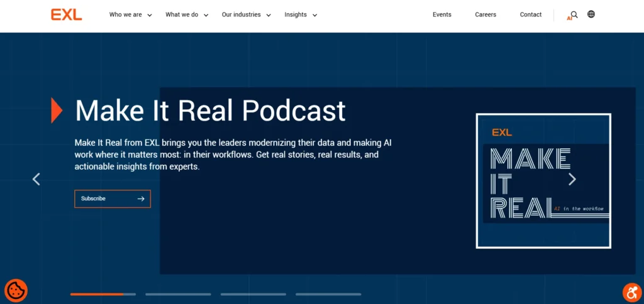Viewport: 644px width, 304px height.
Task: Select the first carousel slide indicator
Action: click(x=103, y=294)
